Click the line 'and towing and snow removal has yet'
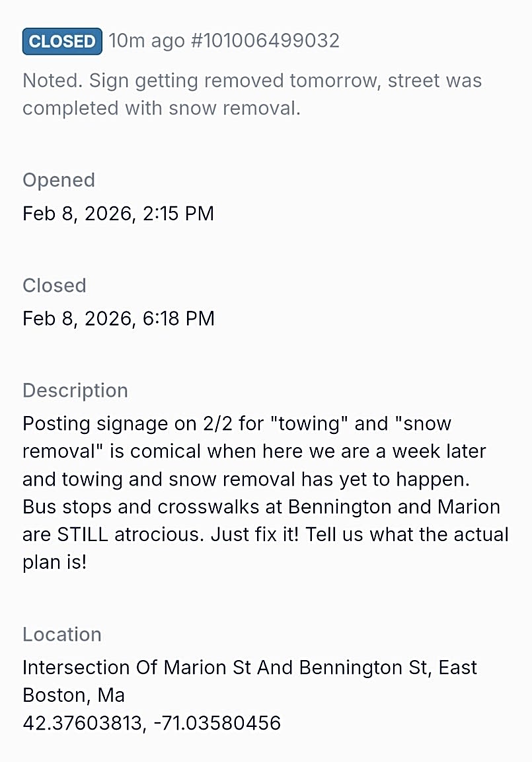Viewport: 532px width, 762px height. [x=254, y=479]
